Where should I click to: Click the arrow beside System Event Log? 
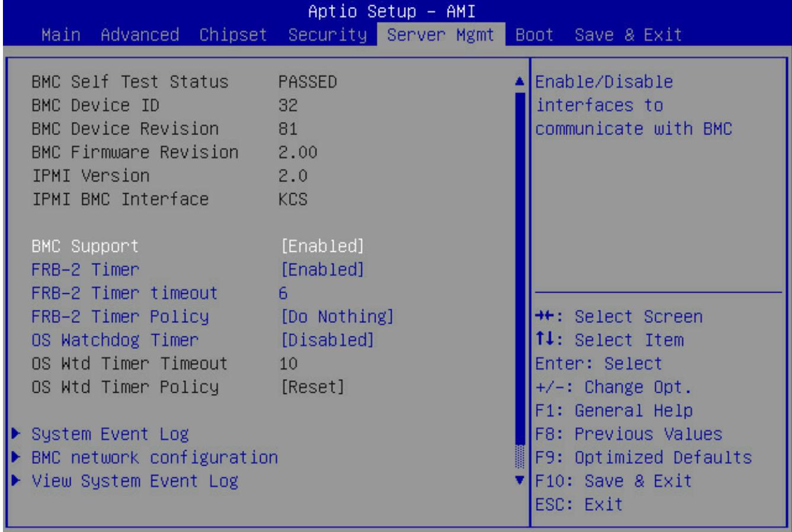[x=19, y=434]
